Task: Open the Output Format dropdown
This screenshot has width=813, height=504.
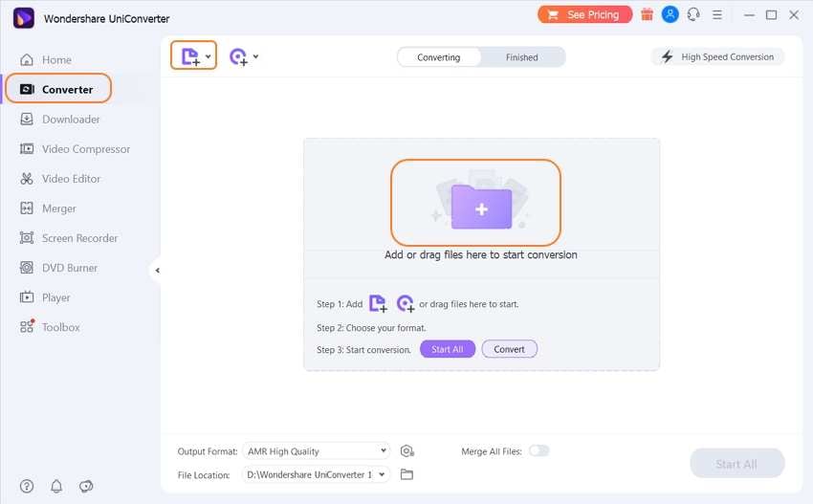Action: [317, 451]
